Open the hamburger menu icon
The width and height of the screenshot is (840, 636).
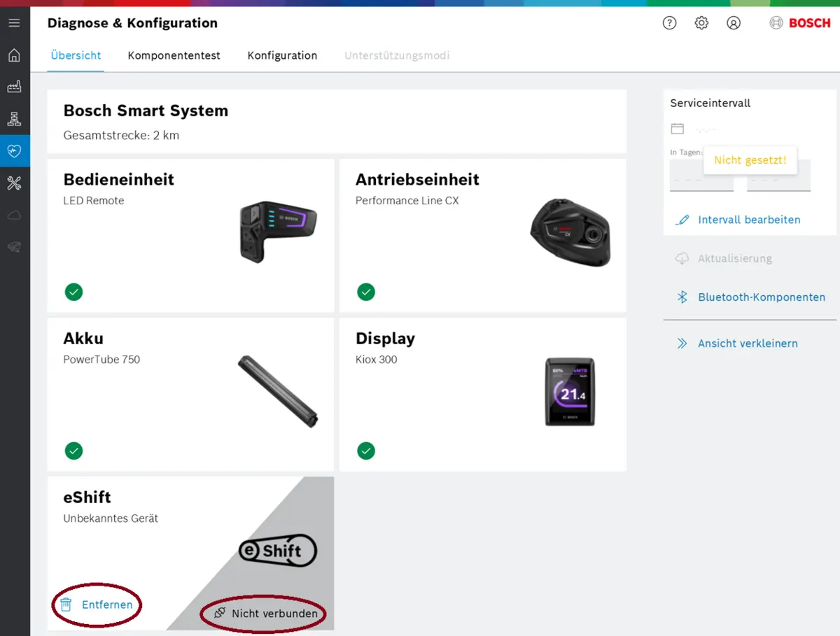click(x=14, y=23)
